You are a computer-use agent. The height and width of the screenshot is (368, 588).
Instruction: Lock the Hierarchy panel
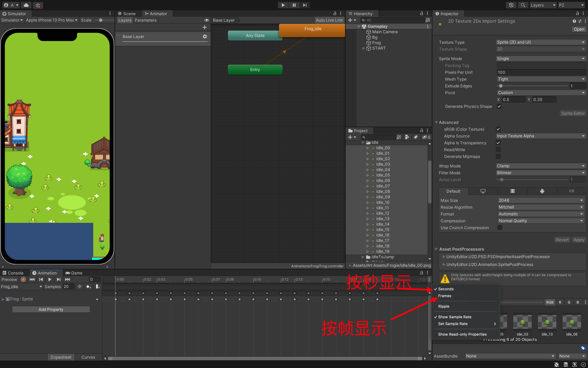422,13
